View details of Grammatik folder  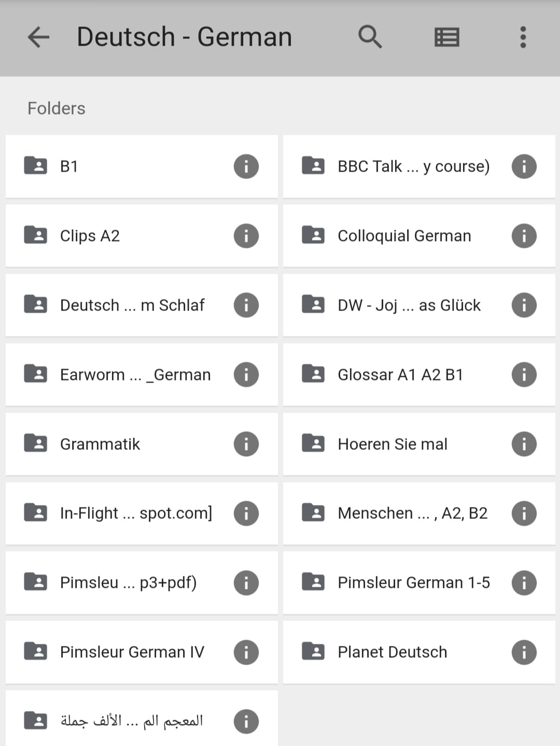click(246, 444)
